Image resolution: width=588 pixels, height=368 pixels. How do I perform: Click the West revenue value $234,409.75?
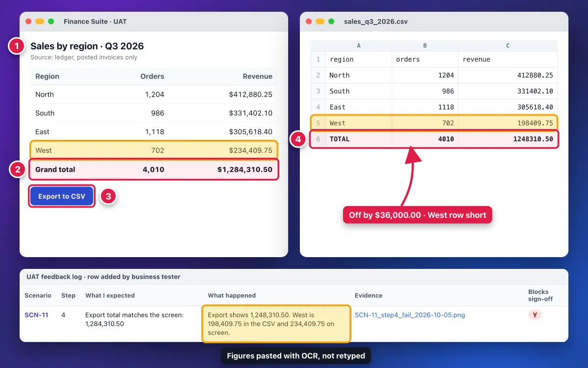(x=251, y=151)
